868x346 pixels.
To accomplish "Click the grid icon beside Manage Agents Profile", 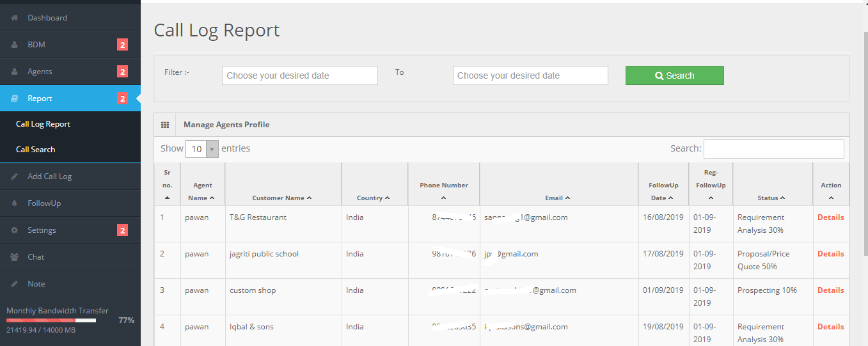I will (x=164, y=125).
